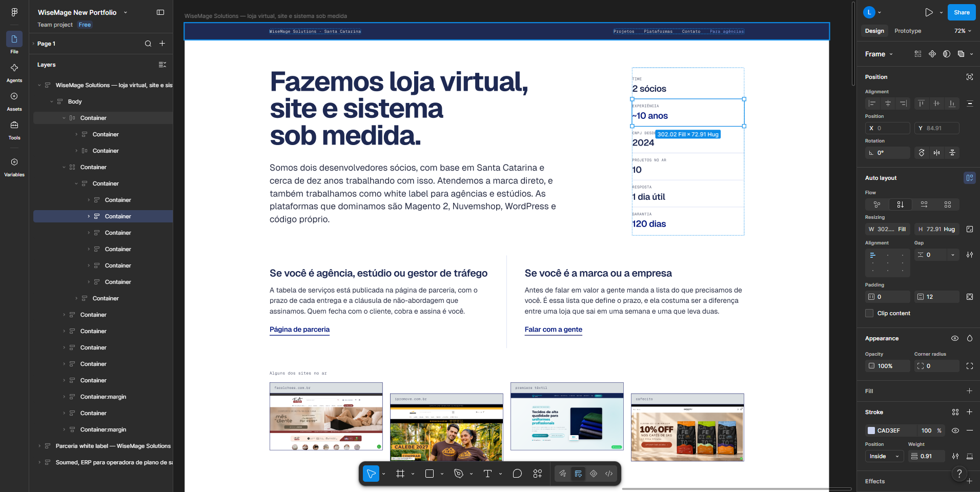Click the CAD3EF stroke color swatch
Screen dimensions: 980x492
[871, 430]
